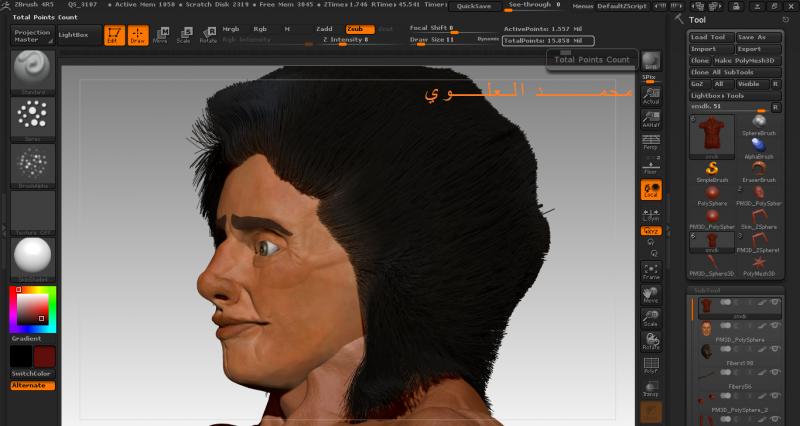Click the Actual size zoom icon
This screenshot has height=426, width=800.
click(x=651, y=95)
